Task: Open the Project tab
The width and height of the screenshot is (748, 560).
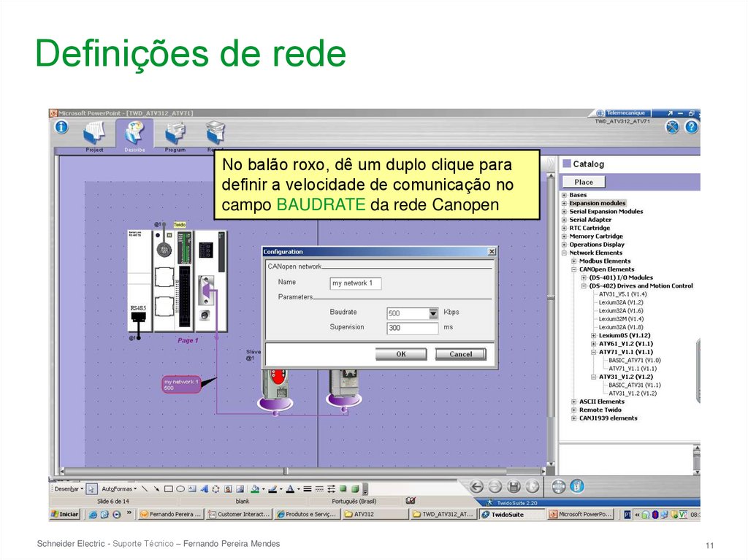Action: [x=94, y=137]
